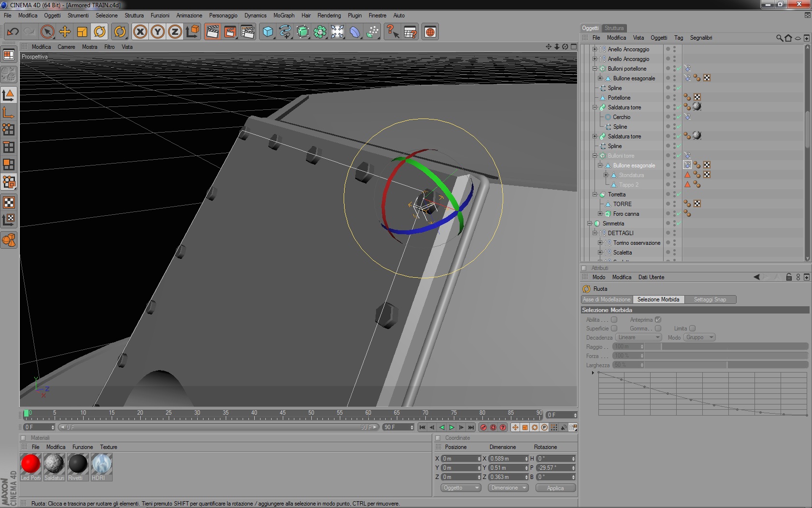This screenshot has width=812, height=508.
Task: Click the Applica button
Action: (x=555, y=488)
